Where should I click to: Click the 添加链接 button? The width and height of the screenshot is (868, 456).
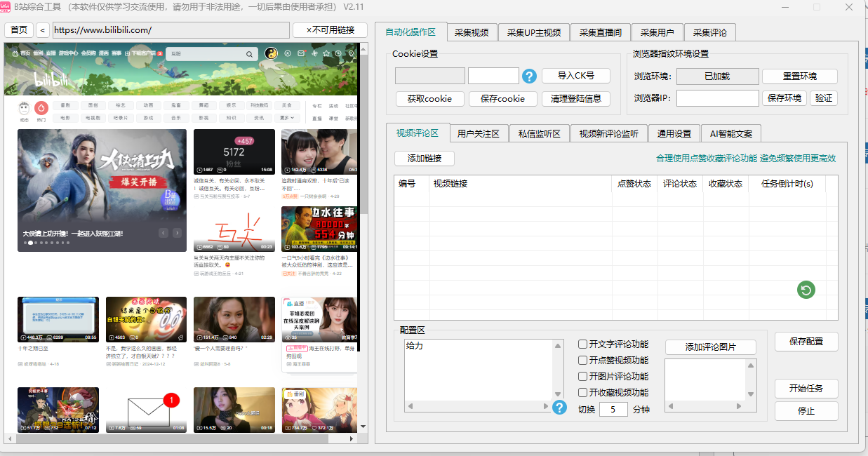coord(425,159)
